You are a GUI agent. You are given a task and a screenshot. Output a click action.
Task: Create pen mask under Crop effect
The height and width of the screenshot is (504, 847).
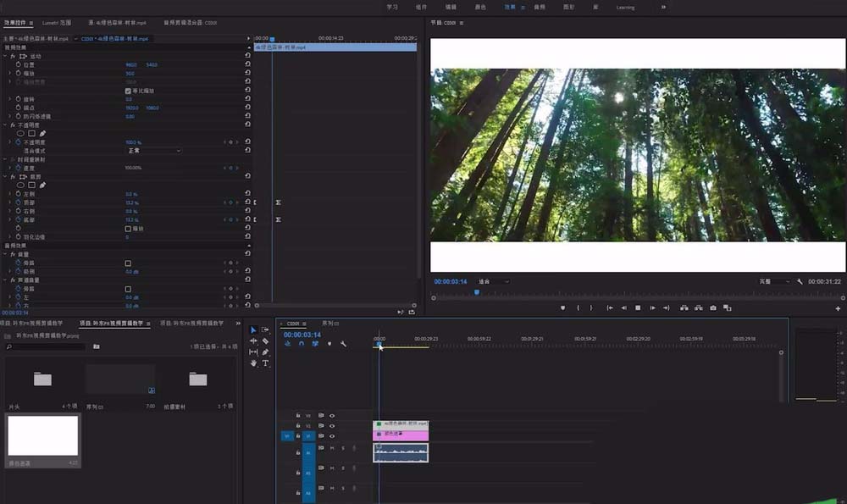tap(42, 185)
